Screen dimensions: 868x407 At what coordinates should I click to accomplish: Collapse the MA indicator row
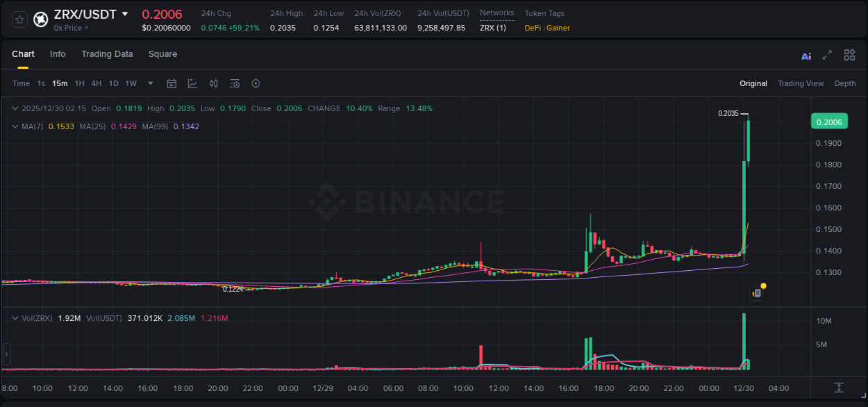point(15,126)
